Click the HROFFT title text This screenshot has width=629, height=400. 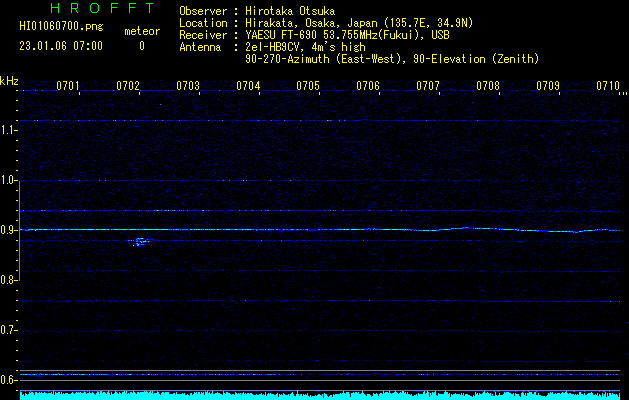102,8
